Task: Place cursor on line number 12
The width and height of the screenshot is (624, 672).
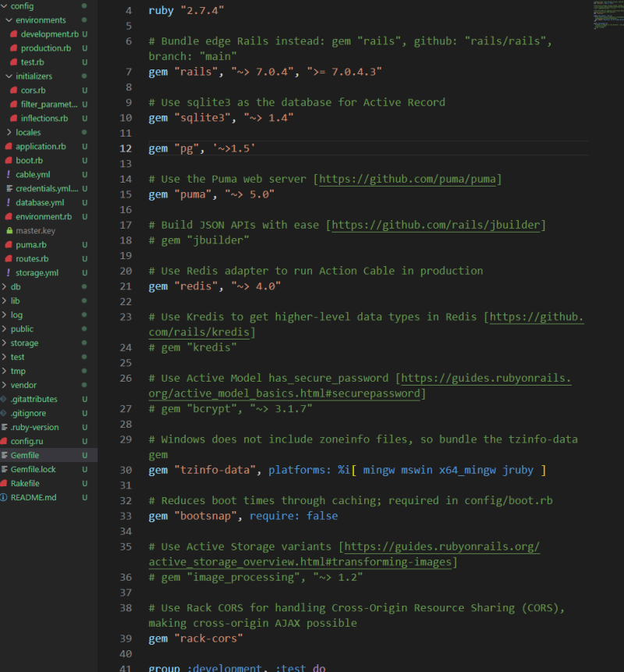Action: click(126, 149)
